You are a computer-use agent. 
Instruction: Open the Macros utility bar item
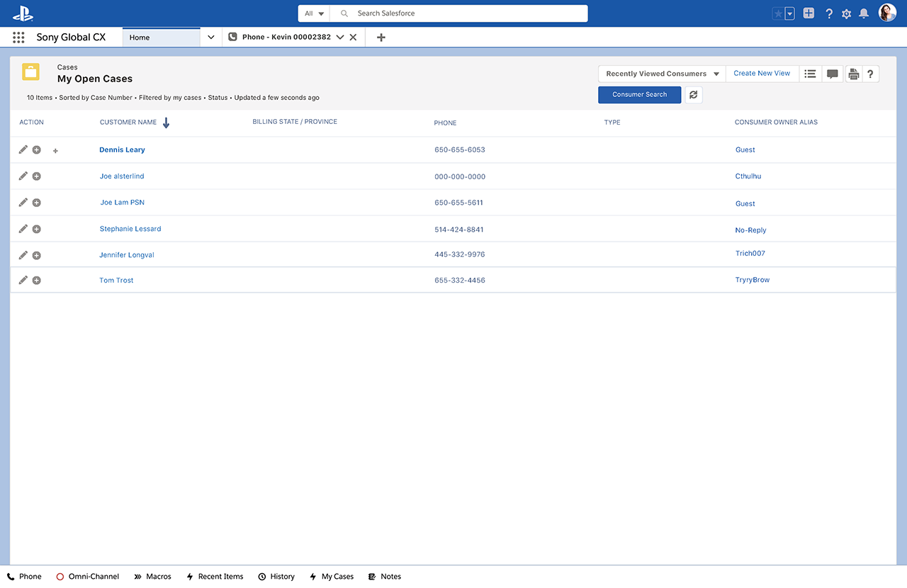coord(152,577)
